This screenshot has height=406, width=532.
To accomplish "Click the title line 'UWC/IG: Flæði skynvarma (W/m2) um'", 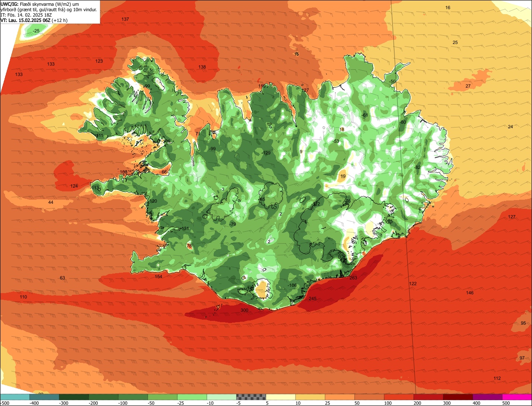I will coord(40,4).
